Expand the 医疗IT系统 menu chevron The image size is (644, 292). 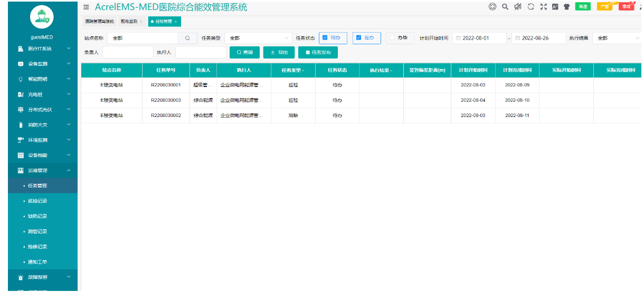(x=69, y=48)
